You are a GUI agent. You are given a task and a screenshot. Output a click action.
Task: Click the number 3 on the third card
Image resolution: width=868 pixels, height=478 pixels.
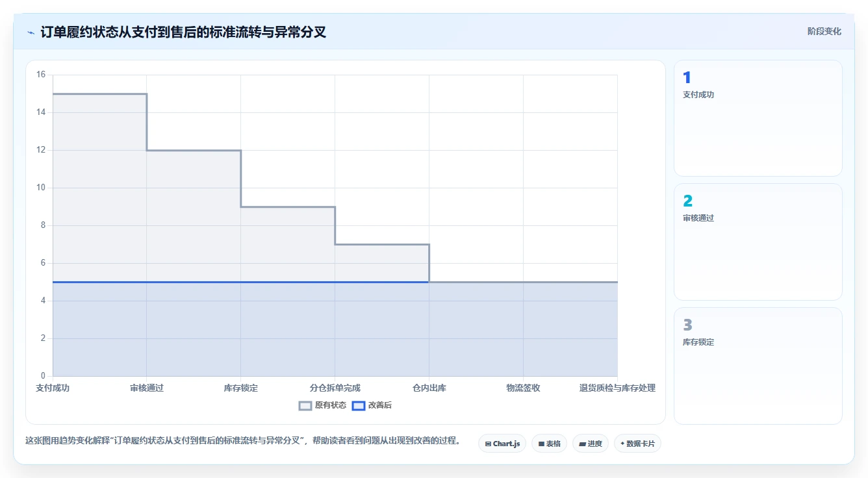(x=687, y=325)
